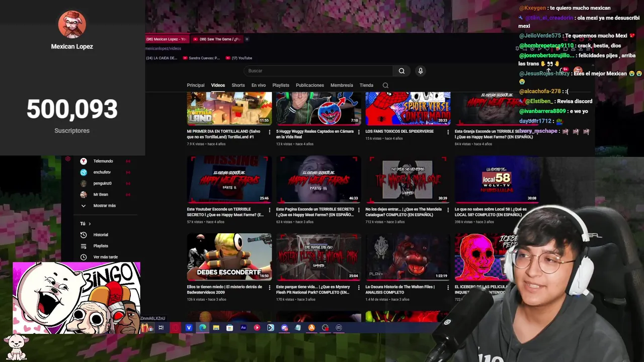
Task: Open the channel search magnifier icon after Tienda
Action: coord(385,85)
